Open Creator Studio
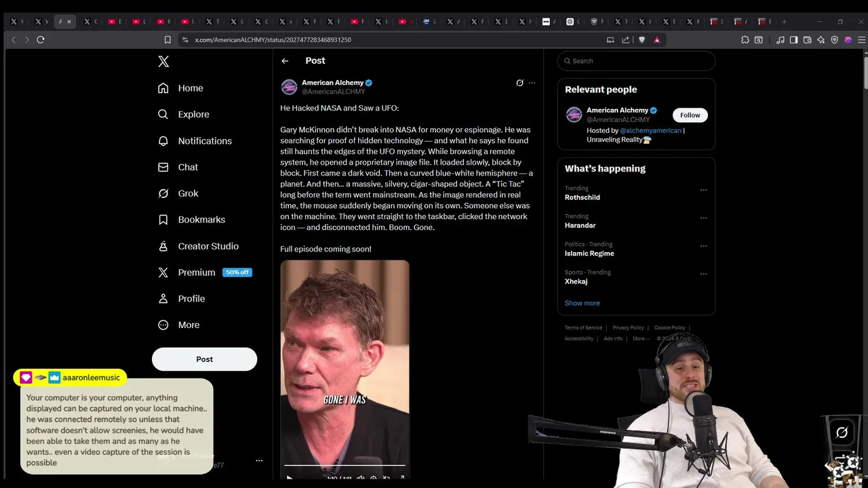The image size is (868, 488). [198, 246]
